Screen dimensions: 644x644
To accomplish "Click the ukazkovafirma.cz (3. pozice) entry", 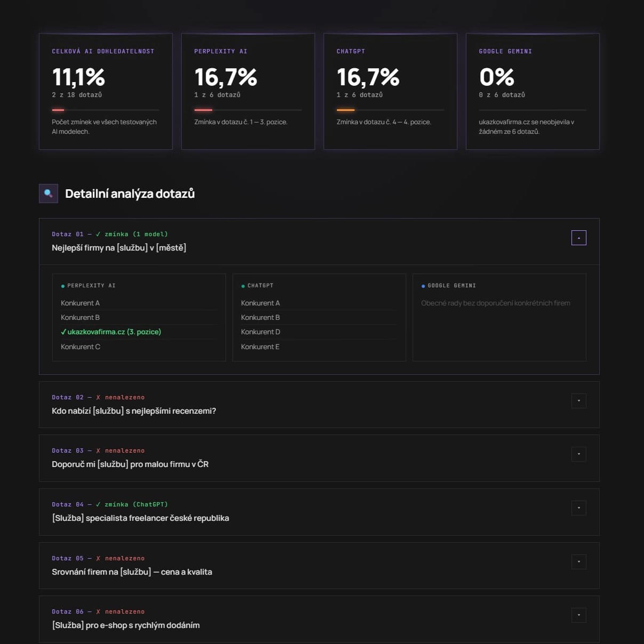I will click(111, 332).
